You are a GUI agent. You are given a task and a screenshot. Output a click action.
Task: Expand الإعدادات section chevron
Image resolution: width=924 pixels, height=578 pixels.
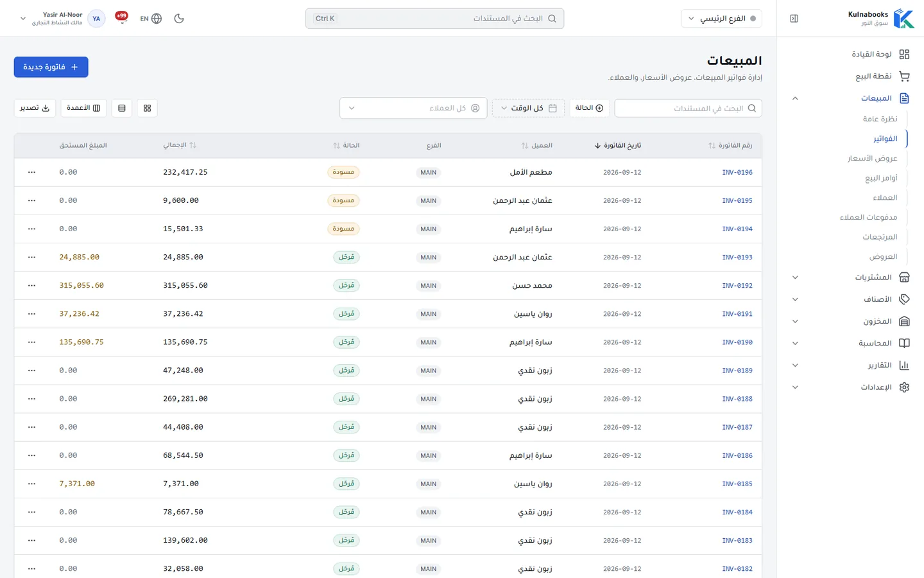795,387
